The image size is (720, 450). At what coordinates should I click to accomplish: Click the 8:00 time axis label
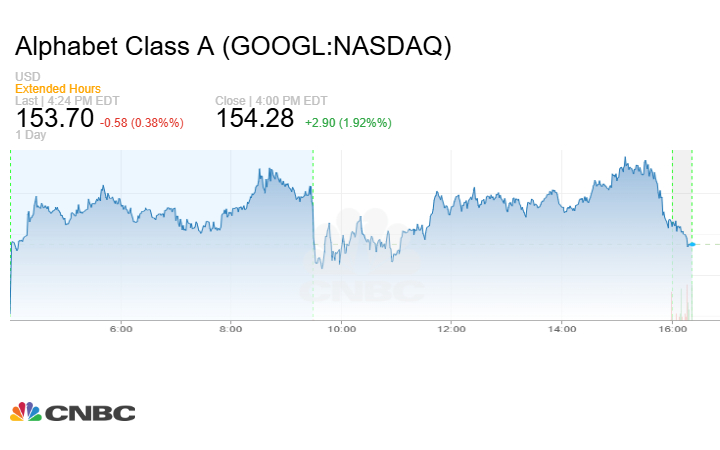click(231, 328)
